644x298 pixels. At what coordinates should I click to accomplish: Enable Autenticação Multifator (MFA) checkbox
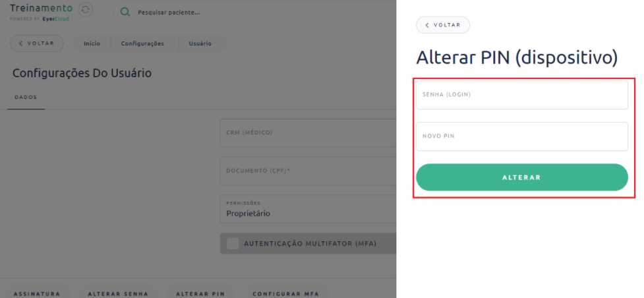click(233, 243)
